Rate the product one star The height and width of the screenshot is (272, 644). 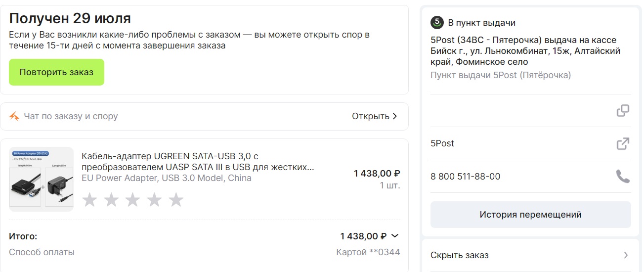pyautogui.click(x=89, y=200)
